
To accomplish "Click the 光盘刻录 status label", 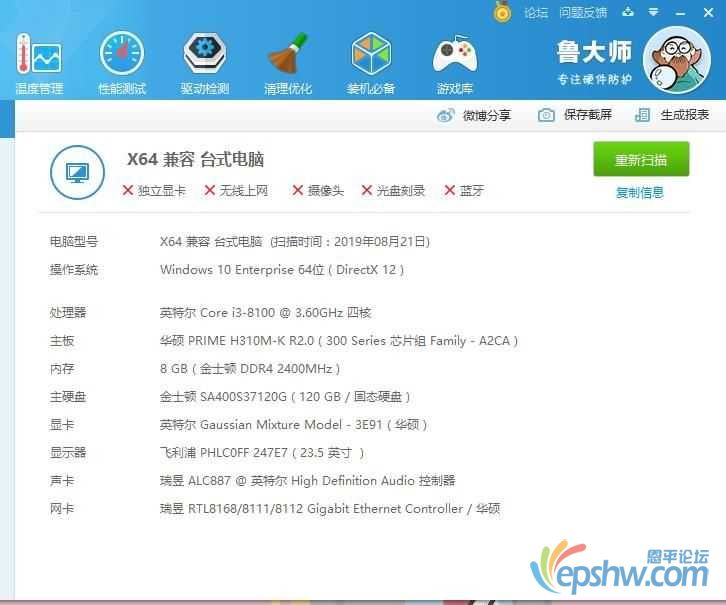I will pos(401,191).
